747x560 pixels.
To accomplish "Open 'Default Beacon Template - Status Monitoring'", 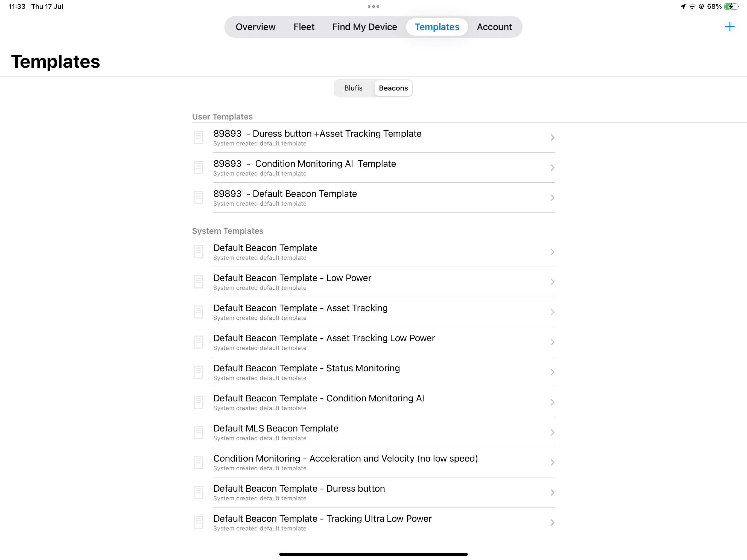I will [373, 372].
